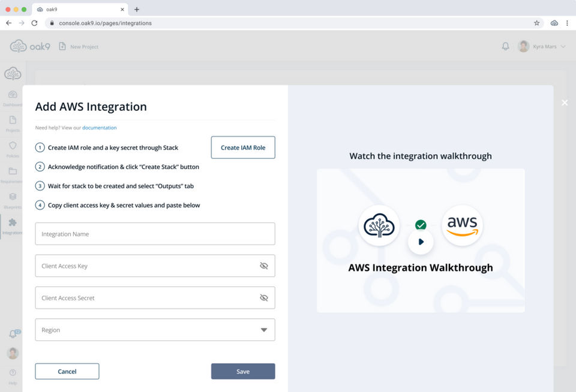Close the Add AWS Integration dialog with X
This screenshot has width=576, height=392.
pyautogui.click(x=565, y=102)
